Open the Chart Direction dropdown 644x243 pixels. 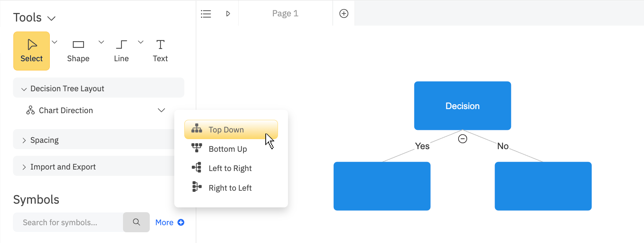point(161,110)
